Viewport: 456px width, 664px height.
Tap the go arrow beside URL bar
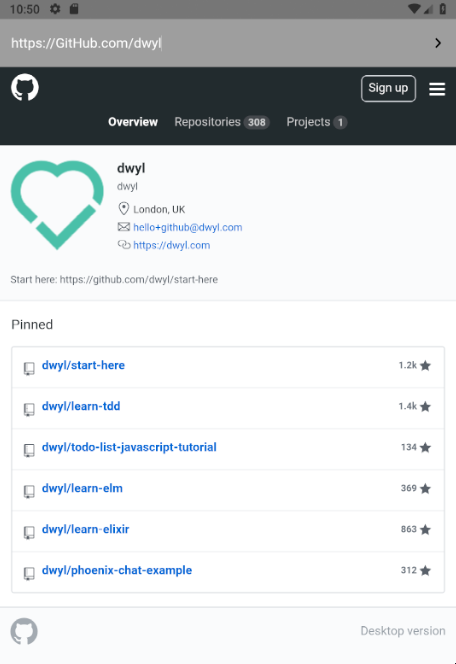tap(438, 43)
